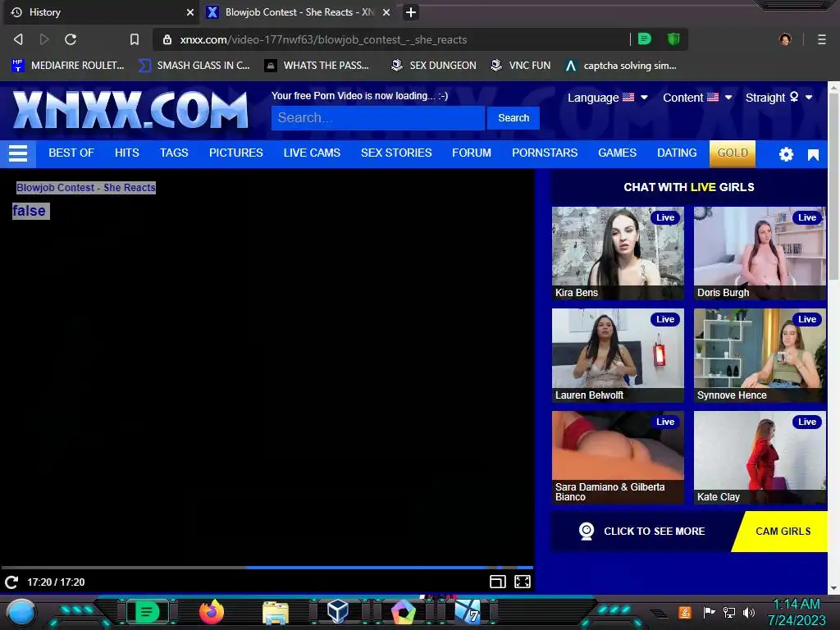The height and width of the screenshot is (630, 840).
Task: Open site settings gear icon
Action: 786,154
